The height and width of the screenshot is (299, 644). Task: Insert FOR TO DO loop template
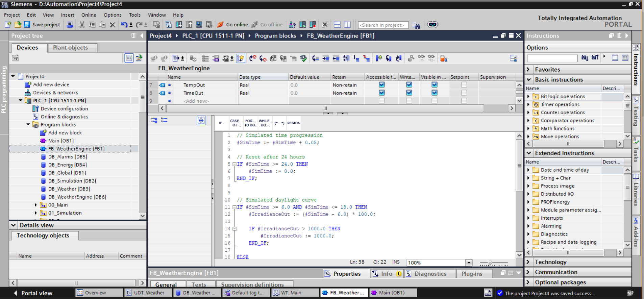(x=251, y=123)
